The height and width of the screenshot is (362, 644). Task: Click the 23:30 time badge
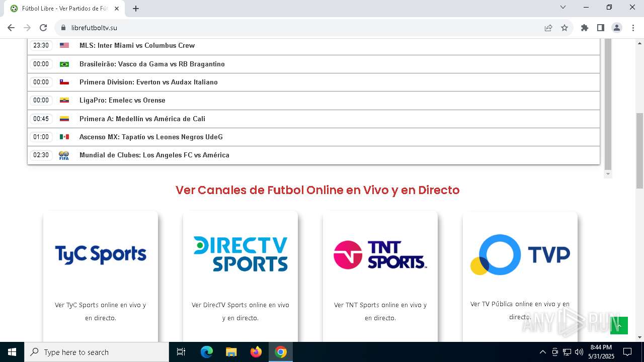(41, 45)
